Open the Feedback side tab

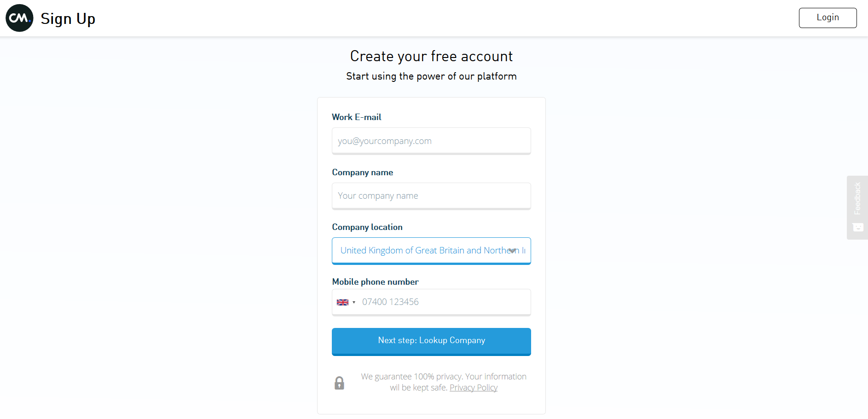pos(857,207)
